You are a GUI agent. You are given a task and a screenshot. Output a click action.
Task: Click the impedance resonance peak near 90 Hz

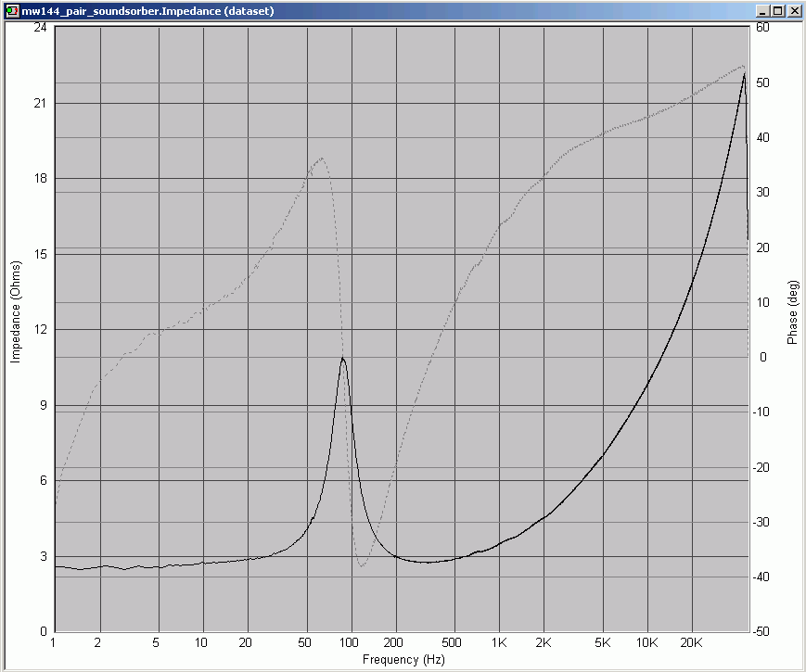click(342, 358)
